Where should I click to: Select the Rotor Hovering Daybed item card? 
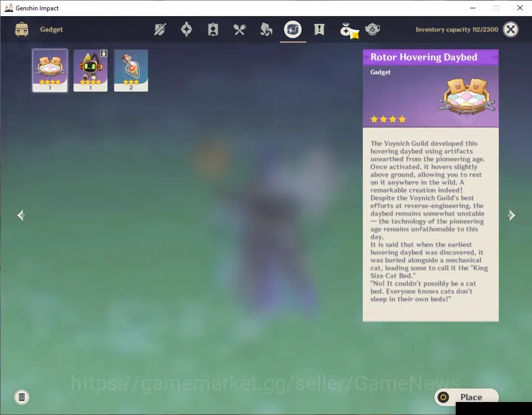[50, 71]
